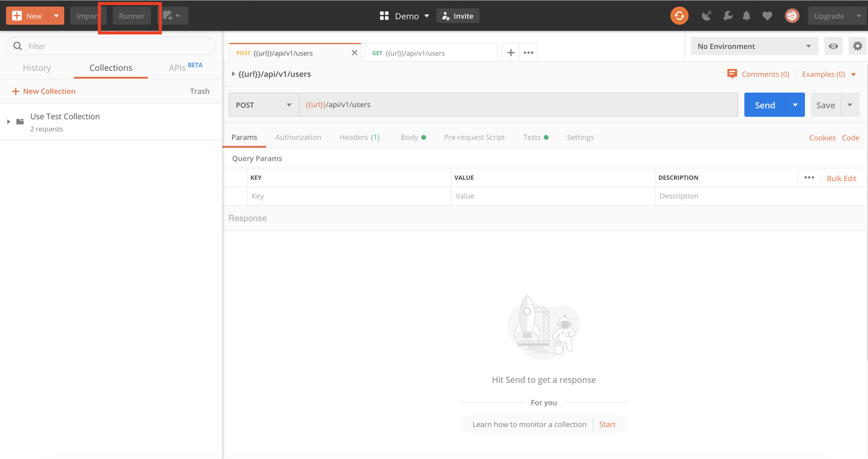Click the New button
This screenshot has width=868, height=459.
tap(28, 16)
